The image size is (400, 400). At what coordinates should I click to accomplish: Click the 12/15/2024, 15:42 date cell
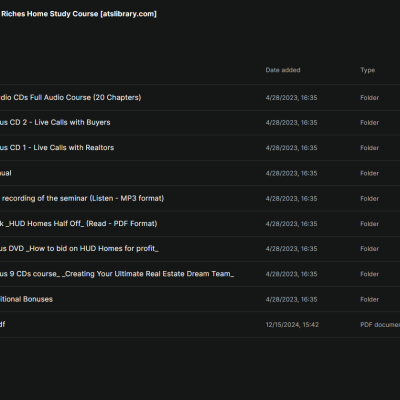pyautogui.click(x=292, y=325)
